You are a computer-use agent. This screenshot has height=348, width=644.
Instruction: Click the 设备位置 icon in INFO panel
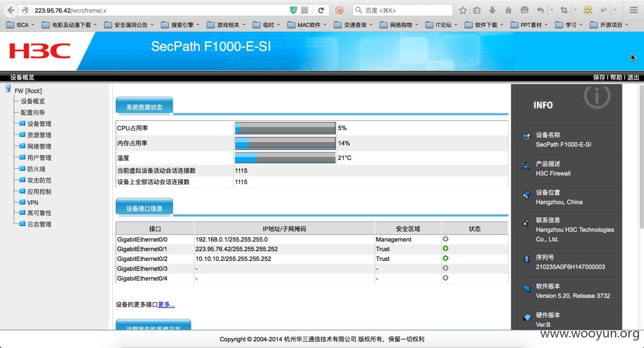click(x=527, y=194)
